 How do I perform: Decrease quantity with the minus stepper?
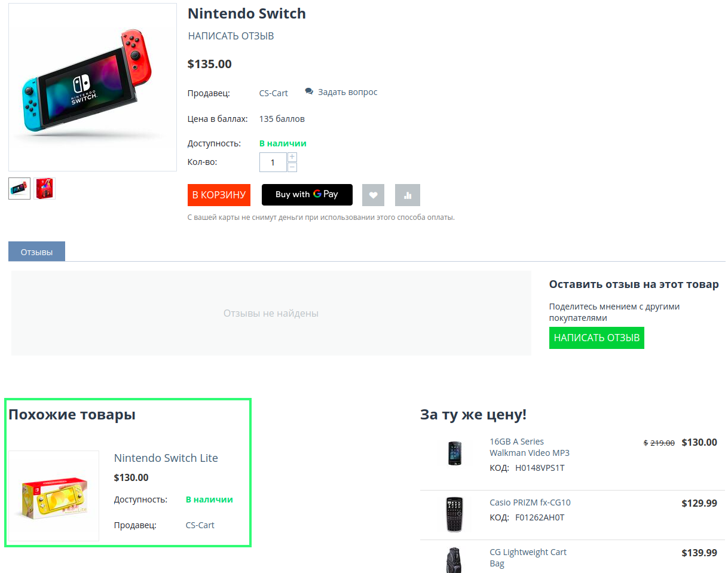[x=292, y=167]
